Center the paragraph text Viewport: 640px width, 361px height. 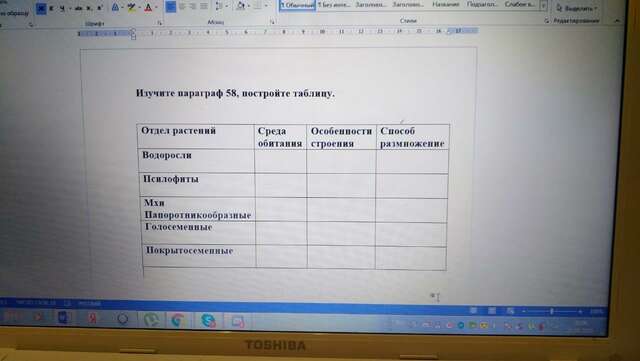(182, 7)
